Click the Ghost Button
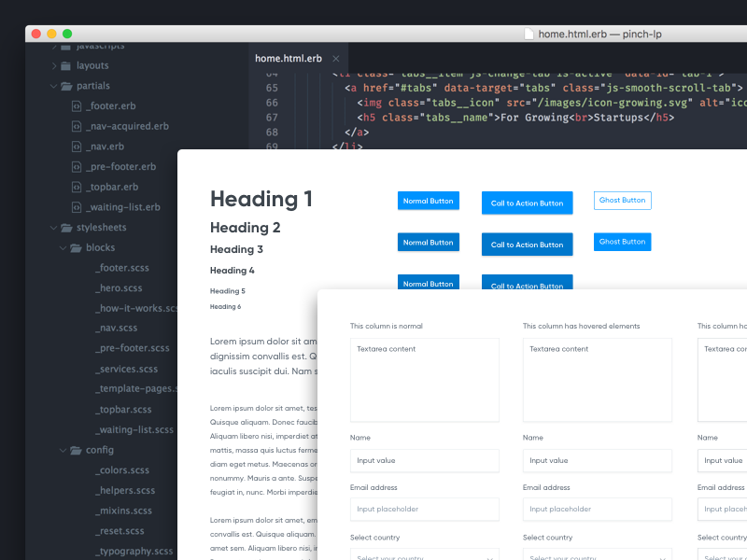 [622, 200]
